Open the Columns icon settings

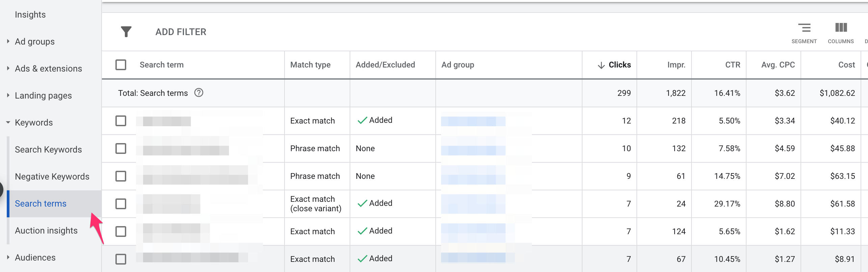point(841,28)
